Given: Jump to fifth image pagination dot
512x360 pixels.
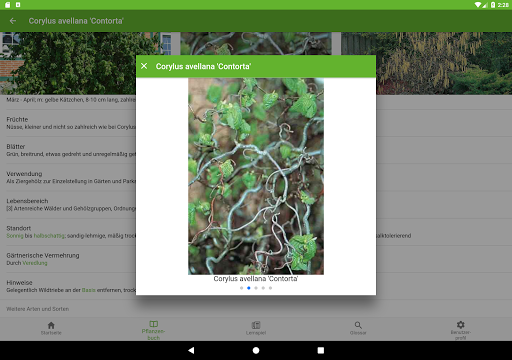Looking at the screenshot, I should (x=270, y=288).
